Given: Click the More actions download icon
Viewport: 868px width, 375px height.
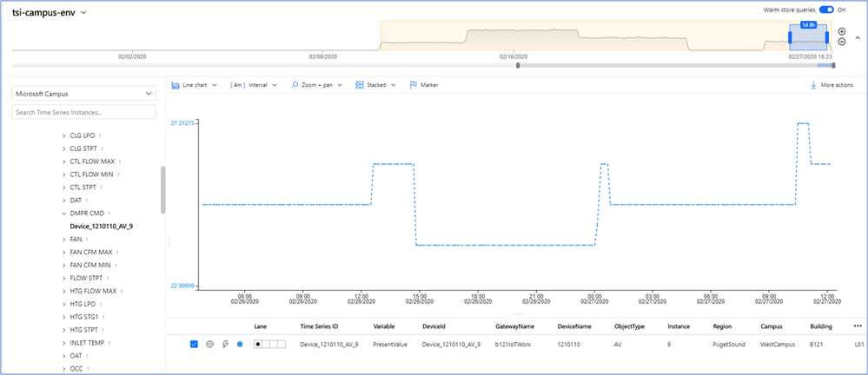Looking at the screenshot, I should tap(813, 85).
